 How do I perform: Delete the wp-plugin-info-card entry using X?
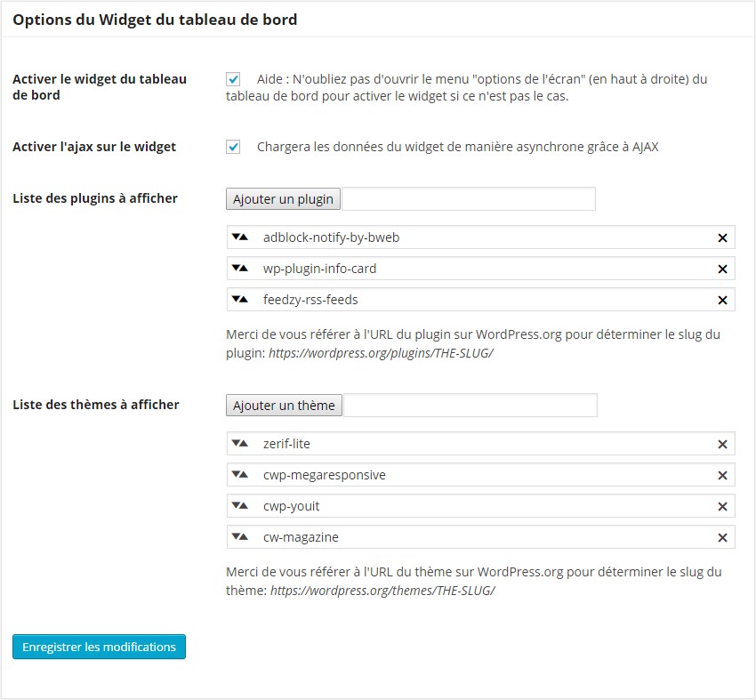coord(722,269)
